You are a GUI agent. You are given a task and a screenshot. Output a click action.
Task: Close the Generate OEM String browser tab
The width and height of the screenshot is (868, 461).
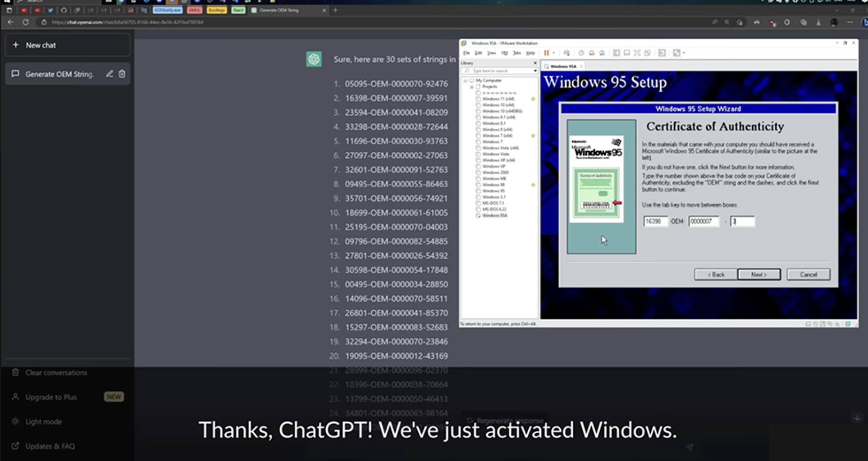click(x=324, y=10)
